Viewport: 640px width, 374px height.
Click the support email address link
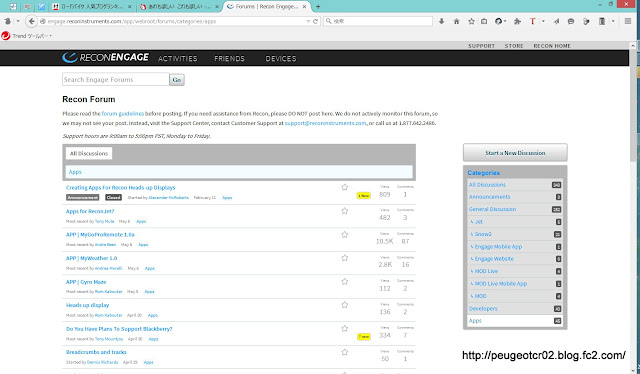coord(325,123)
